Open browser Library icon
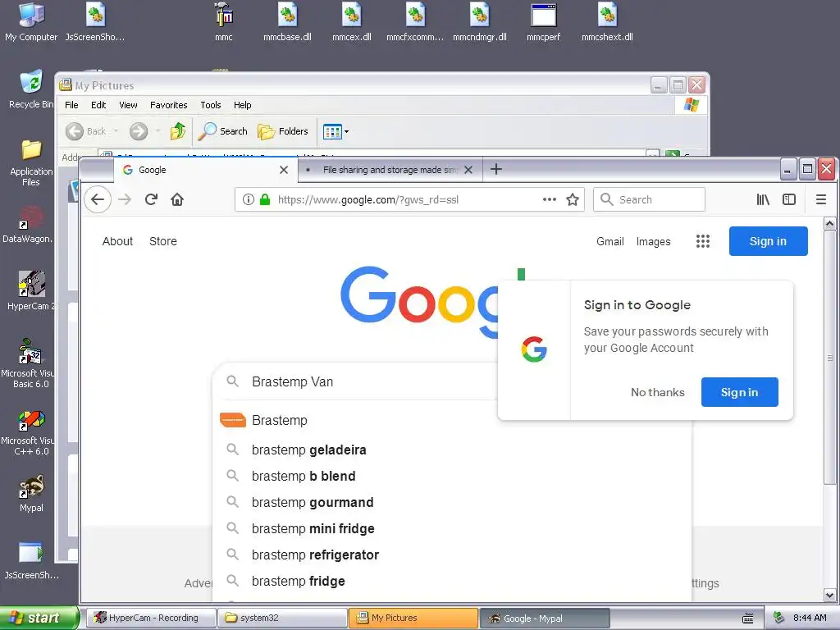 [x=763, y=200]
